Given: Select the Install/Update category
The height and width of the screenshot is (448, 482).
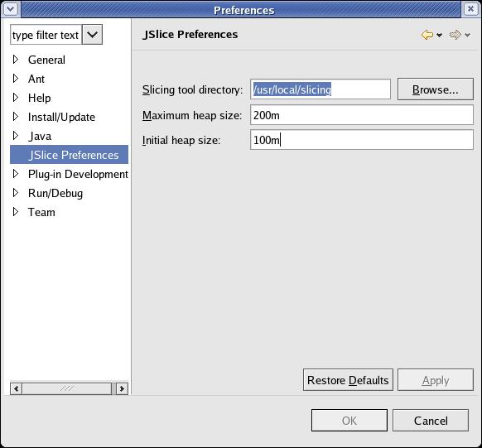Looking at the screenshot, I should [x=61, y=117].
